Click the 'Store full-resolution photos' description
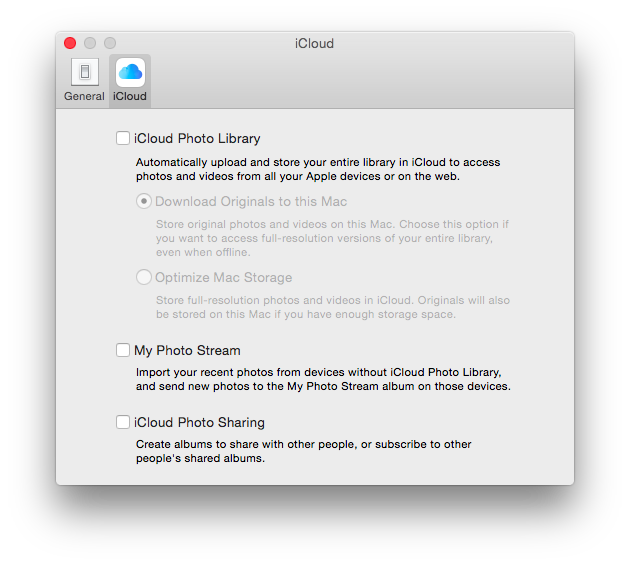The width and height of the screenshot is (630, 565). pyautogui.click(x=333, y=307)
